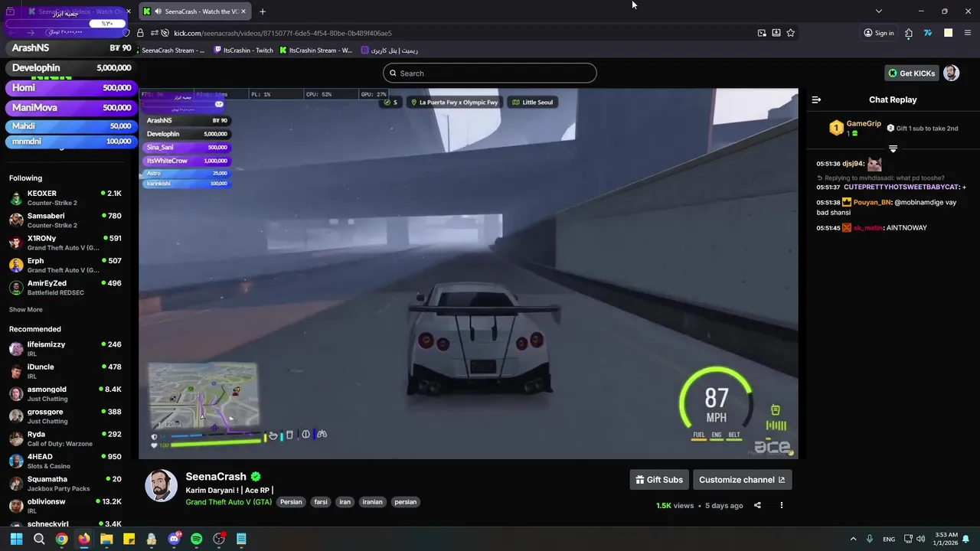Open the notifications bell in the taskbar
This screenshot has height=551, width=980.
(x=966, y=539)
